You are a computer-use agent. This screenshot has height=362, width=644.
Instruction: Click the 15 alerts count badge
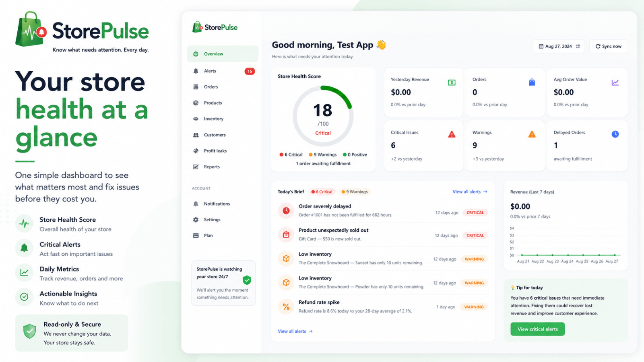click(250, 71)
